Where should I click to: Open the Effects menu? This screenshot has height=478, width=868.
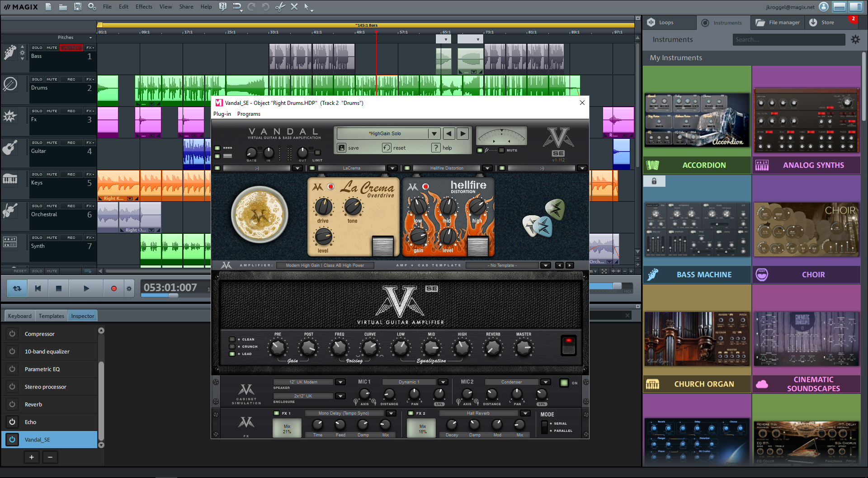pyautogui.click(x=143, y=6)
